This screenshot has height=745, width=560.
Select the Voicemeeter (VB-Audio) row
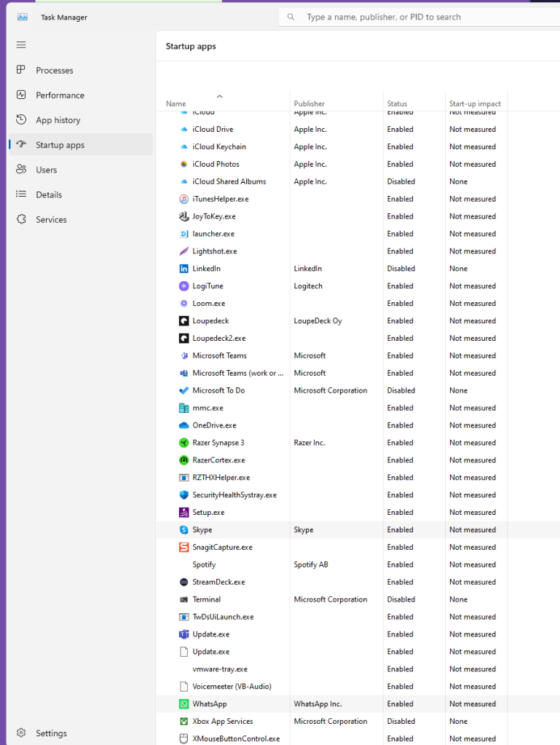click(358, 687)
